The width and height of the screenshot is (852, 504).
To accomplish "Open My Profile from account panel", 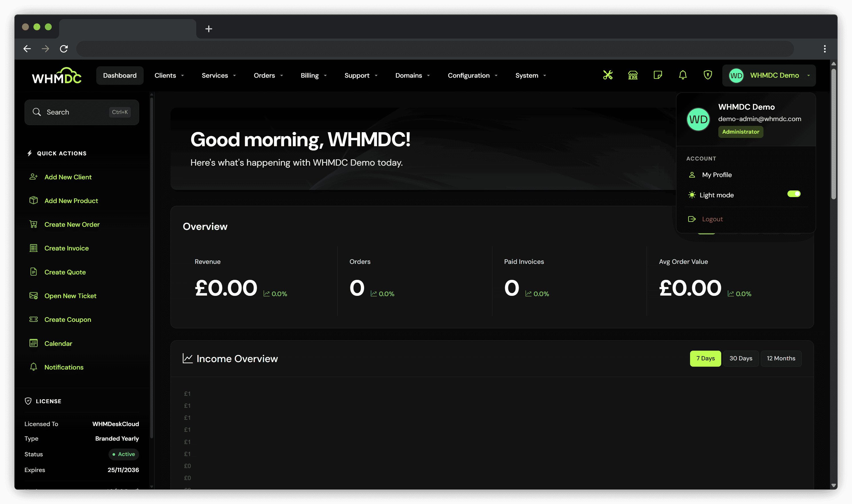I will click(x=717, y=174).
